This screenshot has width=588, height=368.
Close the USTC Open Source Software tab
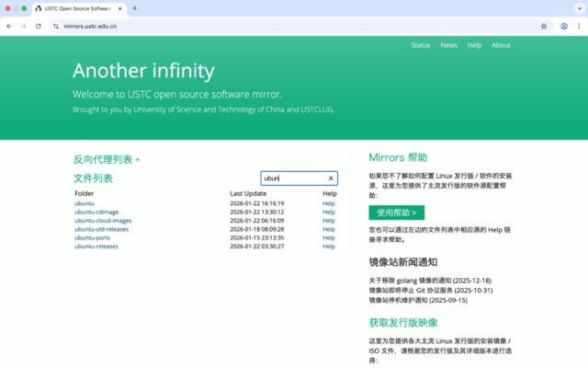click(x=119, y=8)
